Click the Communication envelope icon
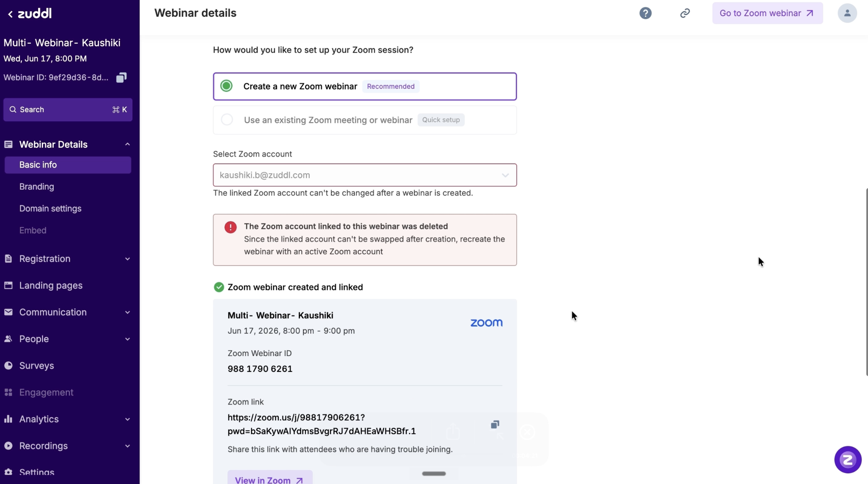 tap(8, 312)
